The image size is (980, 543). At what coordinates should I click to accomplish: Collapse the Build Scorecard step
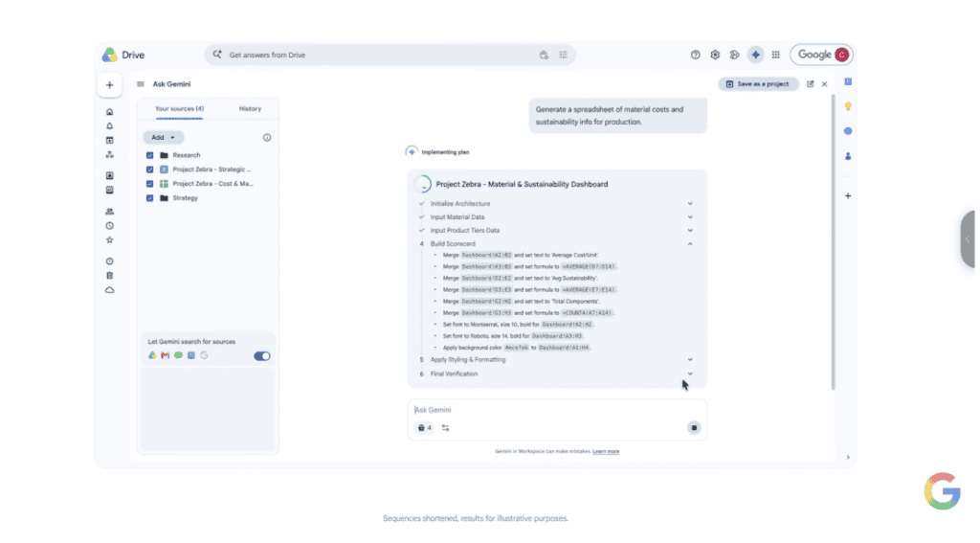point(690,244)
